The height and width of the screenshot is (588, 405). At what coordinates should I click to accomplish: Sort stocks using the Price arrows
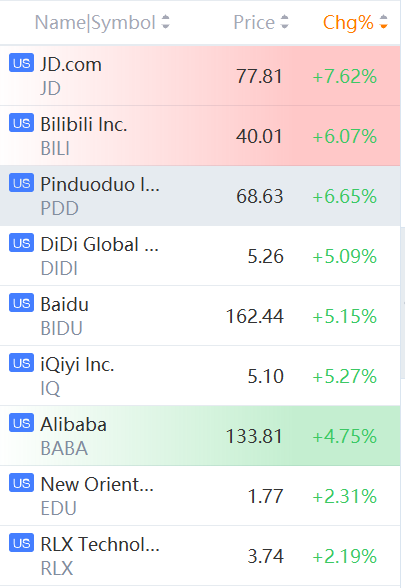click(285, 22)
